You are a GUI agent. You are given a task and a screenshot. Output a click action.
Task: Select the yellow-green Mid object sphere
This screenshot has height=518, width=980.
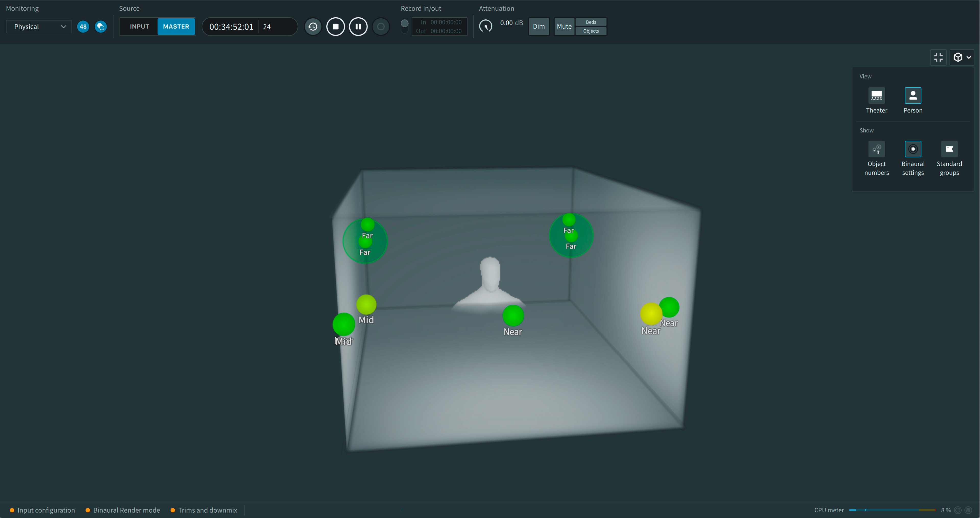pyautogui.click(x=366, y=305)
